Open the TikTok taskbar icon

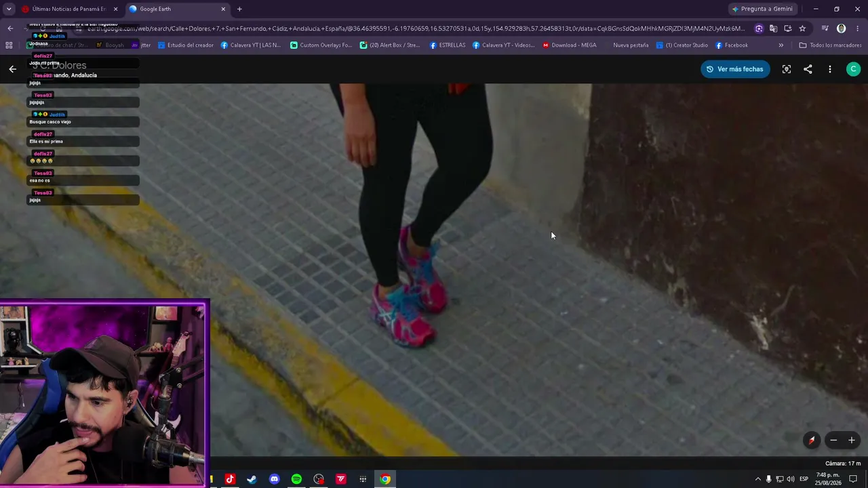point(229,479)
